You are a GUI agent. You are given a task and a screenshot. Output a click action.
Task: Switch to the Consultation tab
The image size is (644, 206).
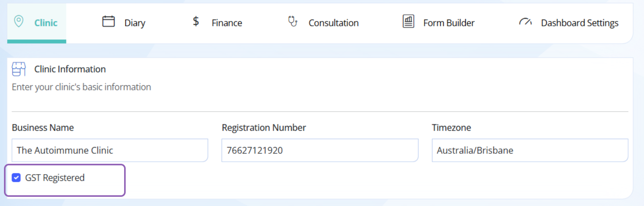point(323,23)
